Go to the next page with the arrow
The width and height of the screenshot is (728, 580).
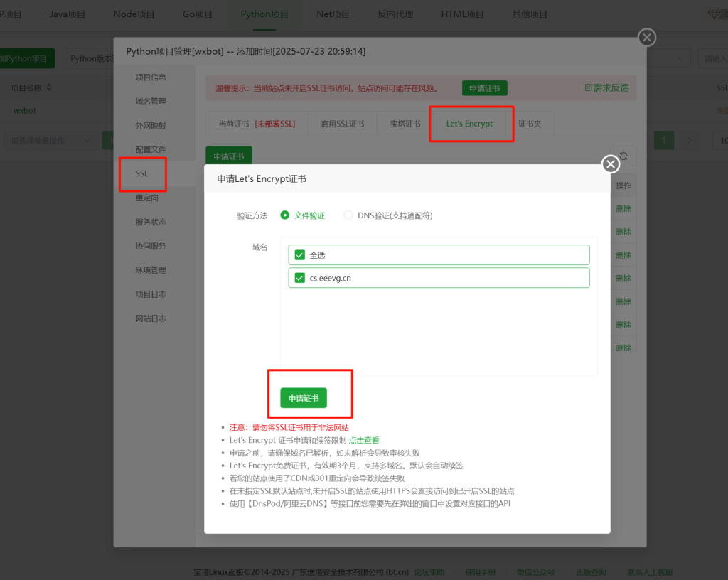tap(688, 140)
